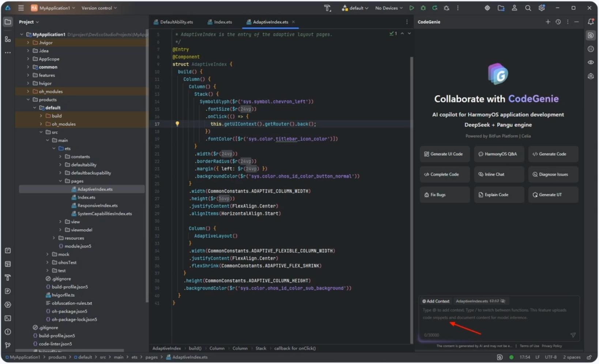This screenshot has height=364, width=599.
Task: Start a new CodeGenie chat with plus icon
Action: pos(547,22)
